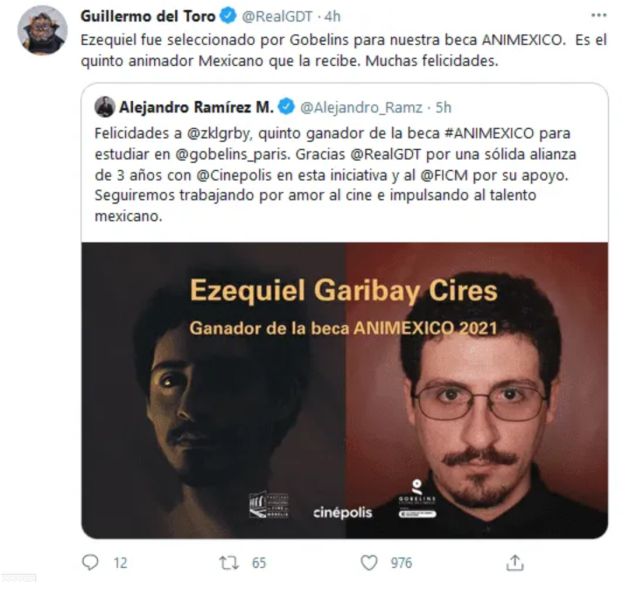Open Guillermo del Toro display name
Screen dimensions: 640x589
pyautogui.click(x=148, y=16)
